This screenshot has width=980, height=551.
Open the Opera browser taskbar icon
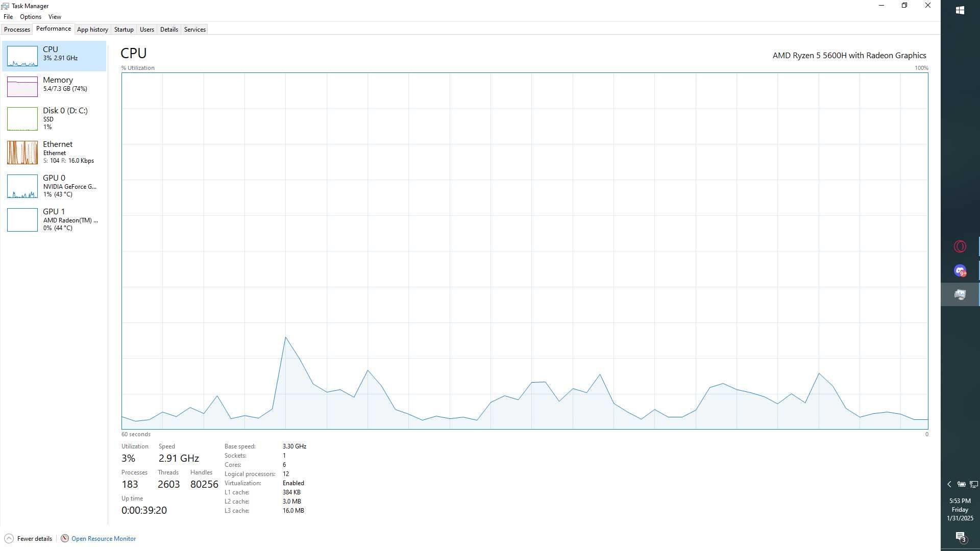pos(960,246)
